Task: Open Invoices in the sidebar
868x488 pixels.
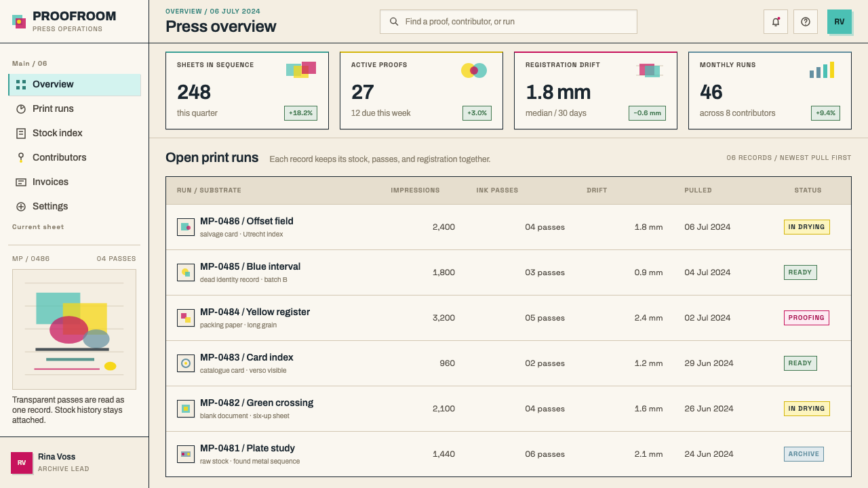Action: [x=75, y=182]
